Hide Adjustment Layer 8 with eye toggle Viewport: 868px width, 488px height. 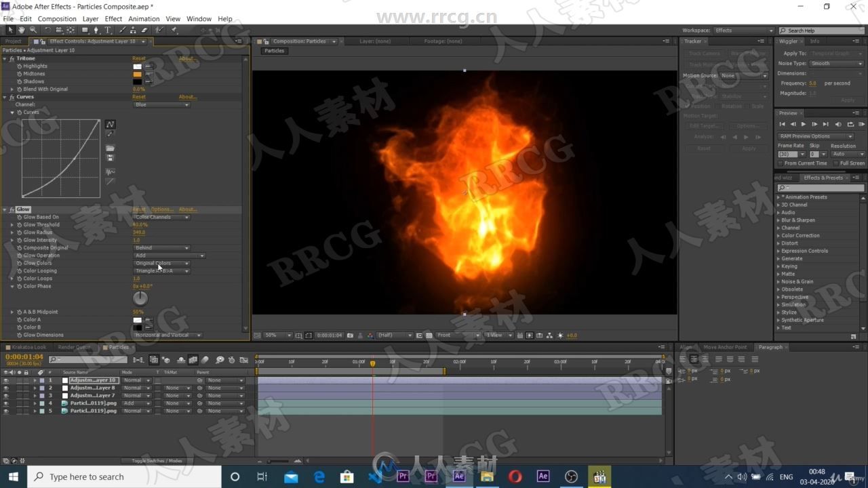point(6,388)
